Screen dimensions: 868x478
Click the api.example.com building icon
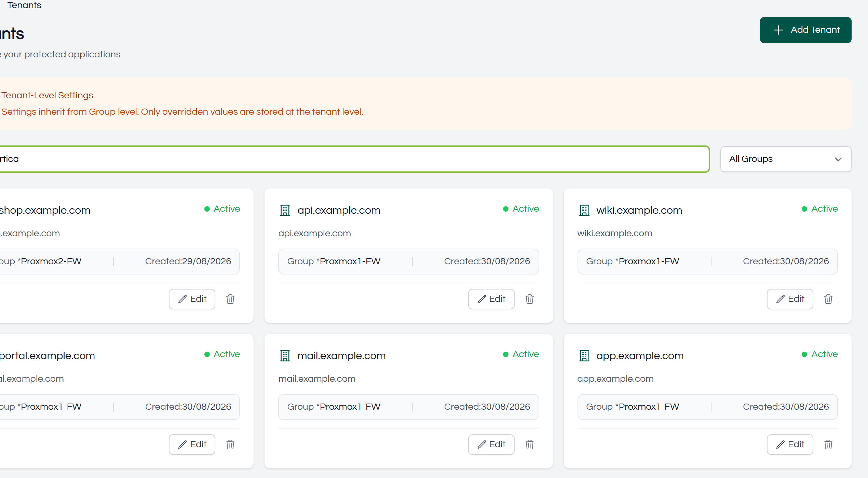(x=285, y=210)
